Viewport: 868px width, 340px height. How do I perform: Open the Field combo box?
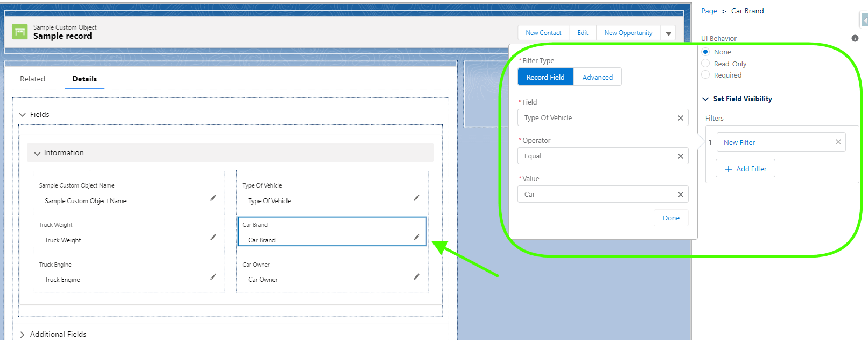tap(603, 118)
